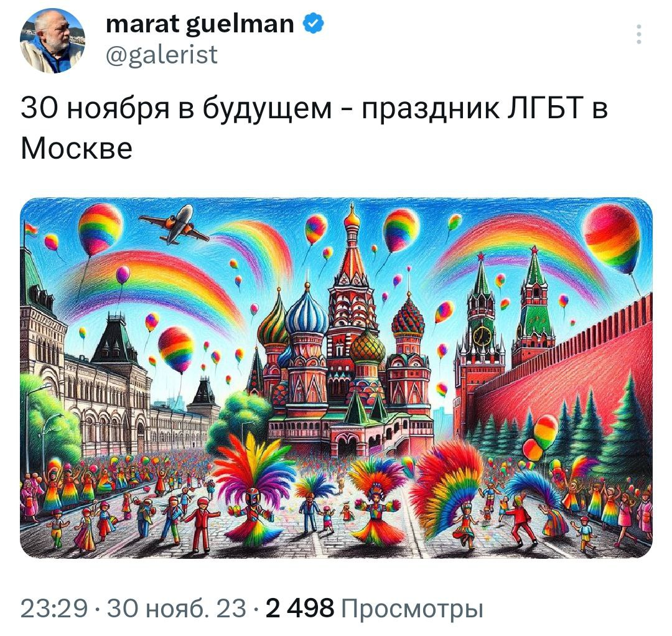Viewport: 672px width, 636px height.
Task: Click the word Москве in the tweet
Action: tap(77, 148)
